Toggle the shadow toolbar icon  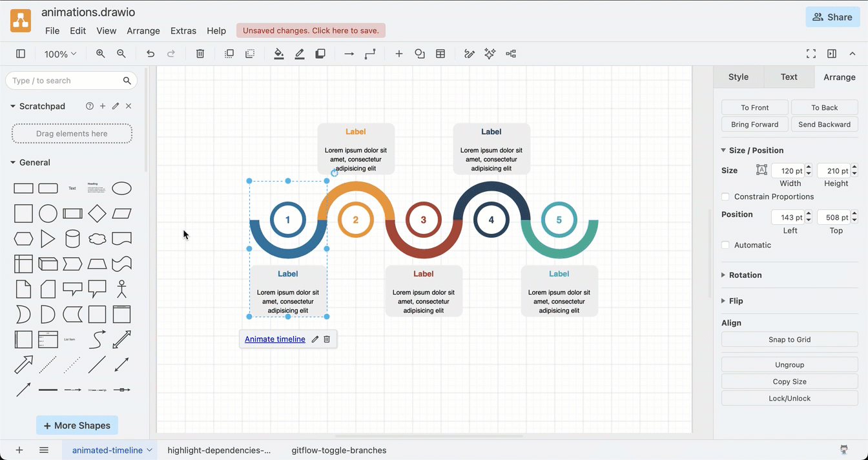tap(320, 54)
